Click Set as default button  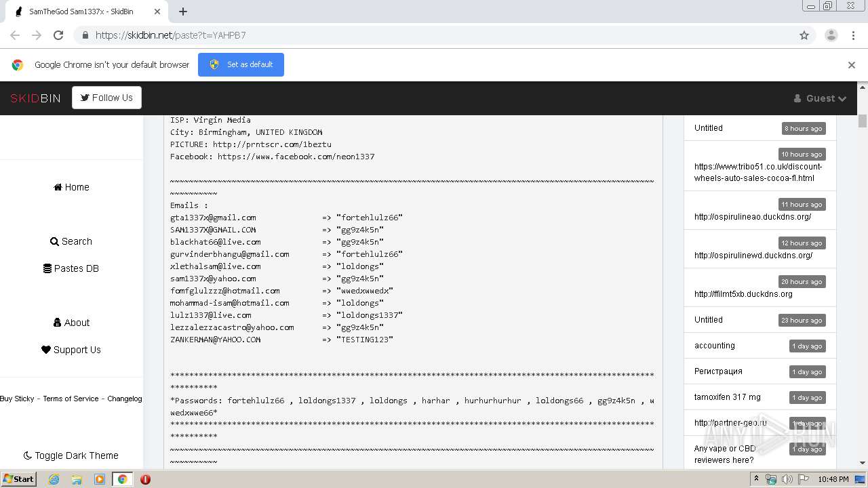[x=241, y=64]
